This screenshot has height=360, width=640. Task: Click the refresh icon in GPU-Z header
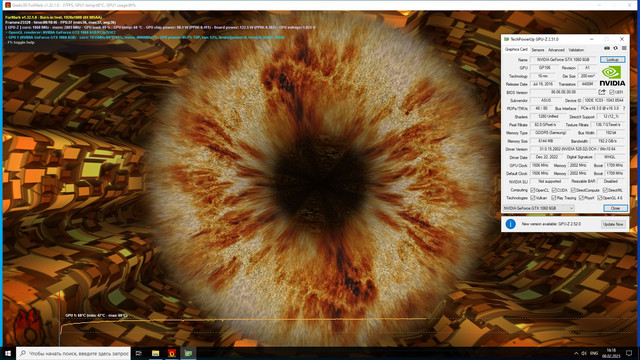coord(616,49)
